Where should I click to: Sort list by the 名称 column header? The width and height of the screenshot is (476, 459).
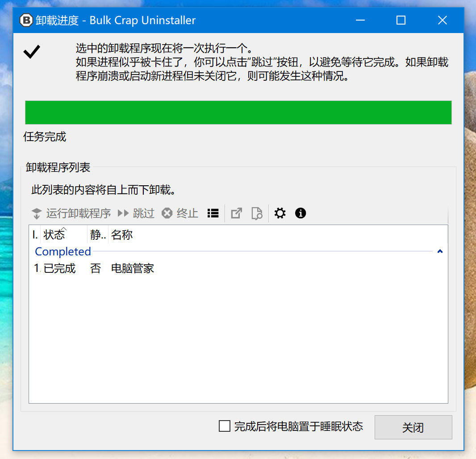[x=122, y=235]
